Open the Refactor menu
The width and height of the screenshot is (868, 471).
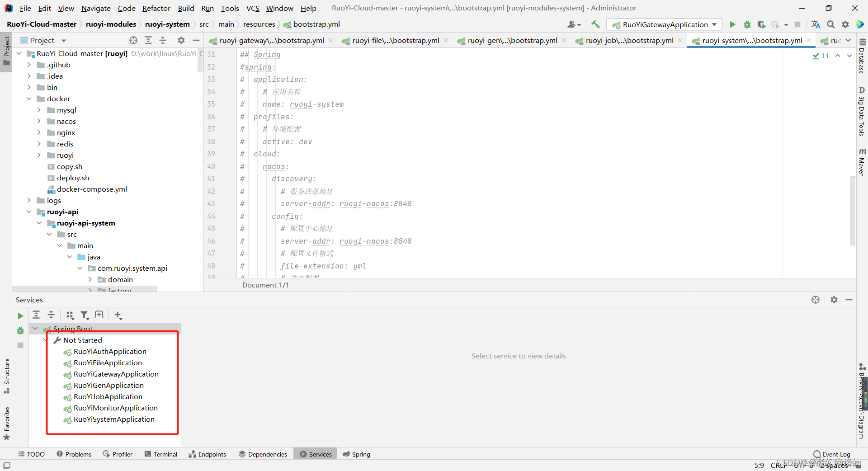click(156, 8)
